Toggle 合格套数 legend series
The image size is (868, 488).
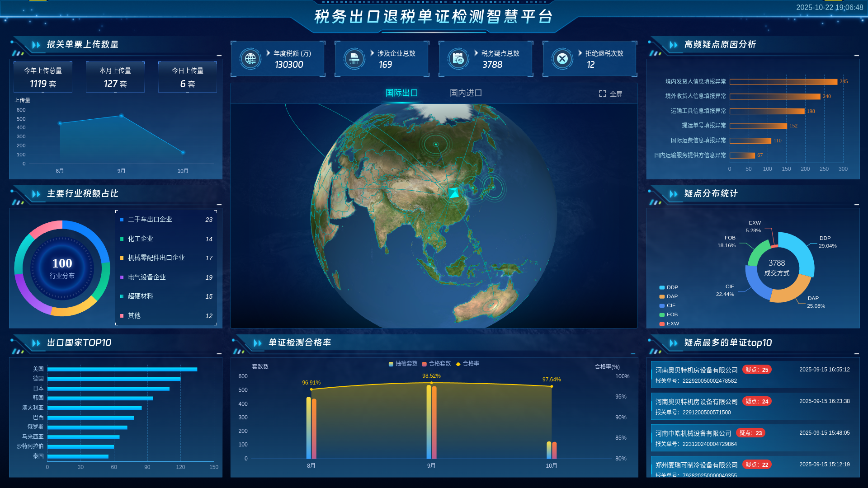coord(436,364)
